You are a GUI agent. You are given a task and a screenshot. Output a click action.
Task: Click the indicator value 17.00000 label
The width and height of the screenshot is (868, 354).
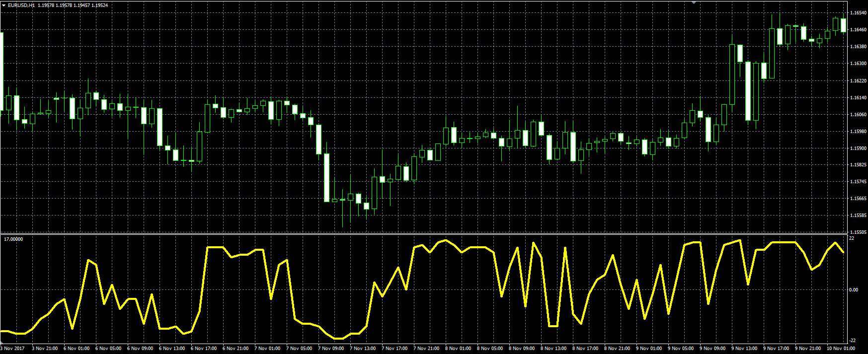tap(13, 239)
